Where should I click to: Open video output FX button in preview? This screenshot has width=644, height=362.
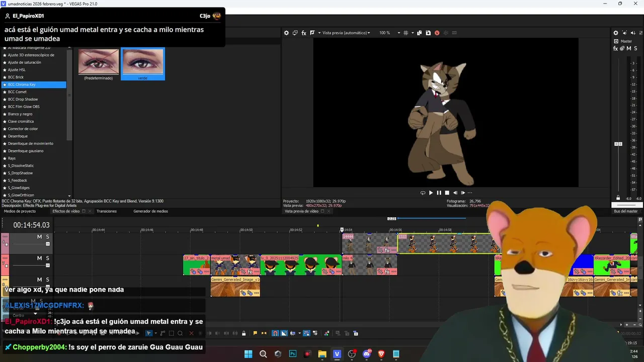[304, 33]
